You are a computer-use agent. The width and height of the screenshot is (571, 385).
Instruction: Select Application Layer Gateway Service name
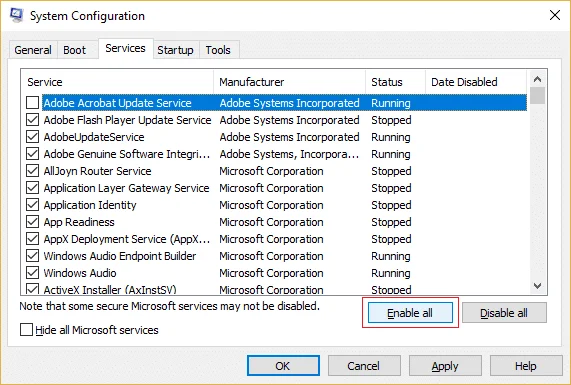click(126, 188)
